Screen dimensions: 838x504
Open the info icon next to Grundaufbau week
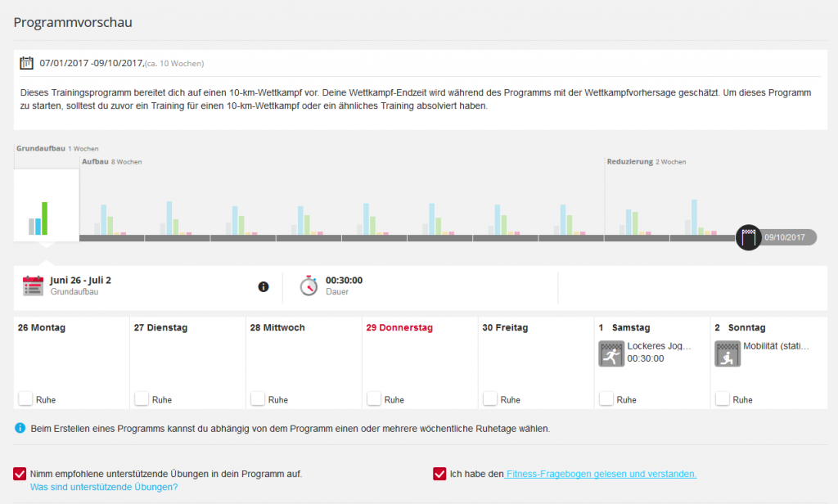(x=264, y=286)
